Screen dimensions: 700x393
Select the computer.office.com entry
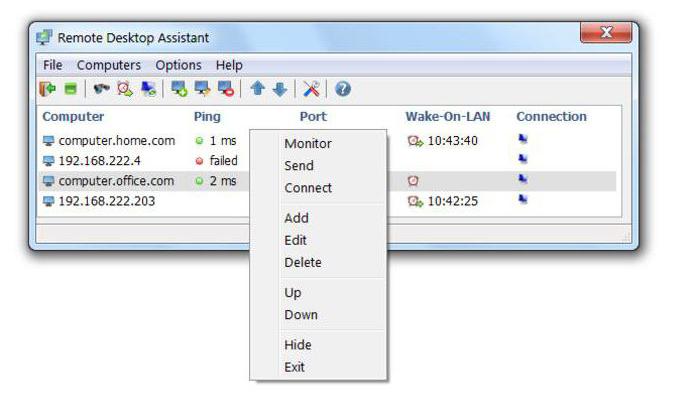(117, 181)
